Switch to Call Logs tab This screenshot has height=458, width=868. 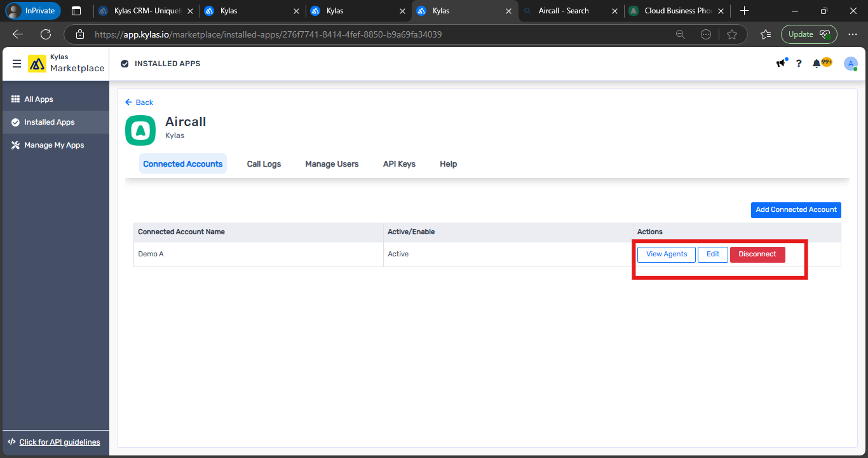click(x=264, y=163)
